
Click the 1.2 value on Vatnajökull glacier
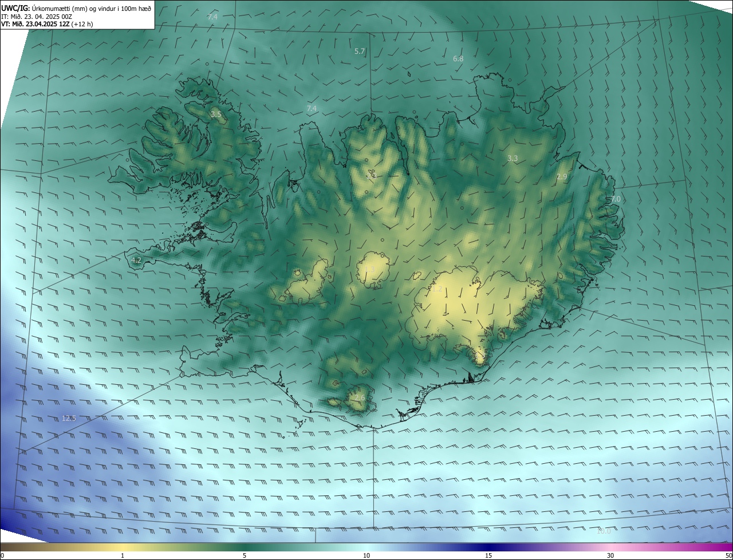click(x=437, y=290)
